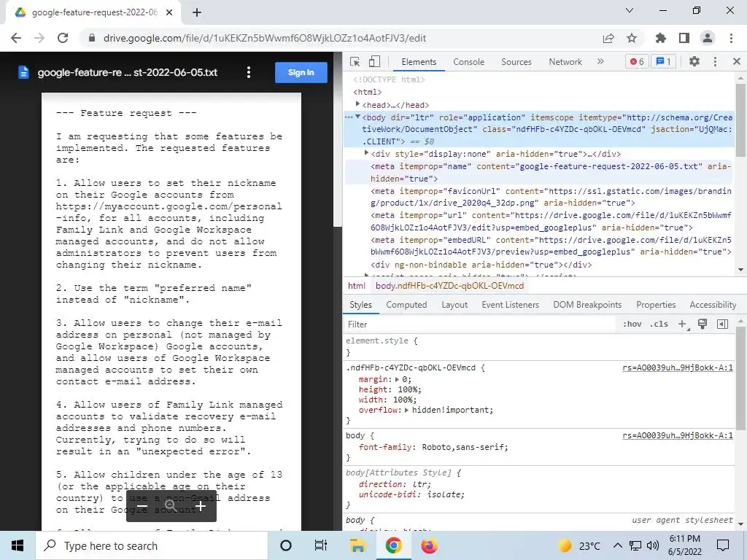
Task: Open the DOM Breakpoints pane tab
Action: (x=587, y=305)
